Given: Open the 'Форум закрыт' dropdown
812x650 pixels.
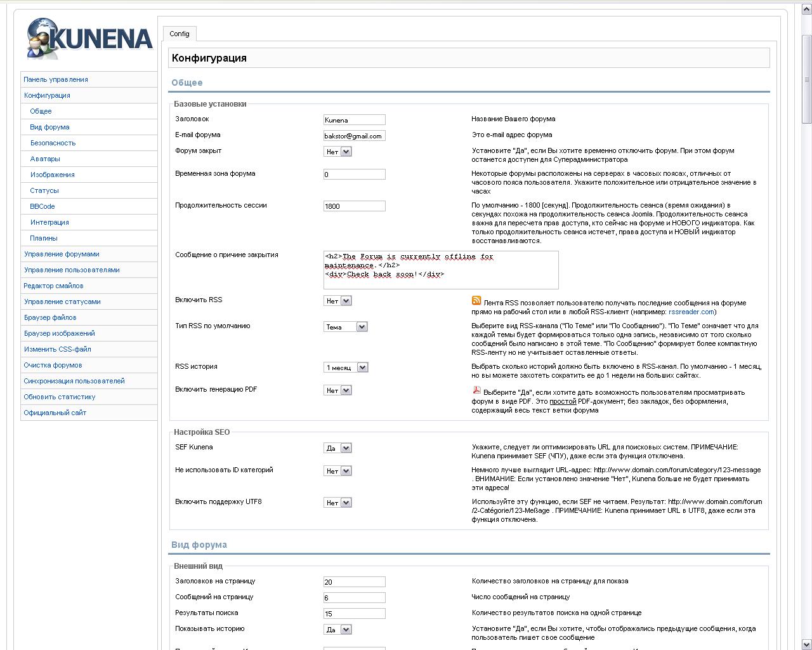Looking at the screenshot, I should pos(337,152).
